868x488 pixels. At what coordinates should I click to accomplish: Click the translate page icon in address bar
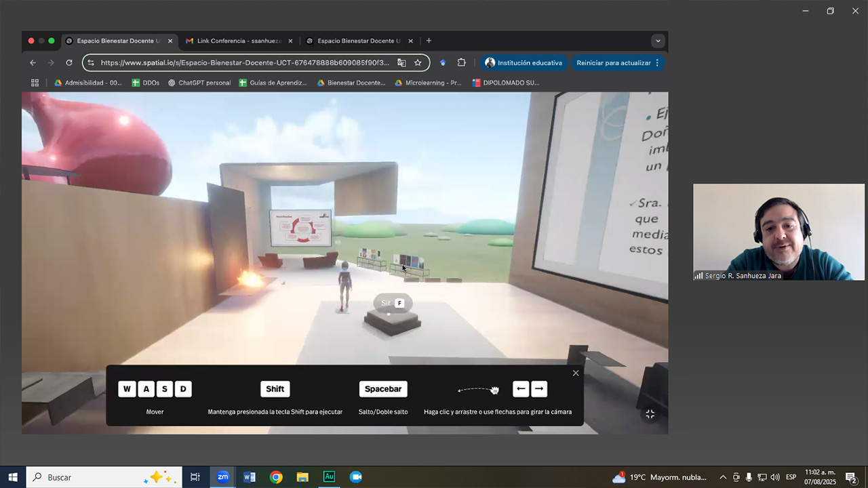click(401, 63)
